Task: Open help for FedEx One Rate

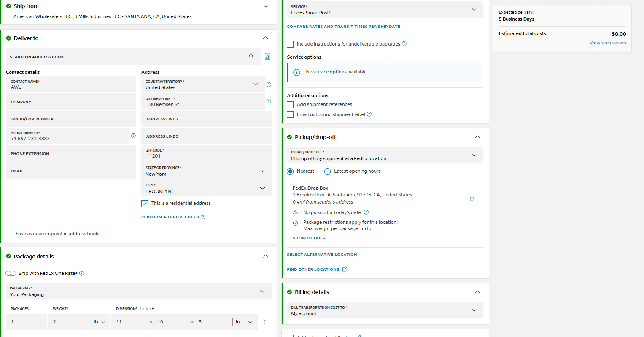Action: [x=81, y=273]
